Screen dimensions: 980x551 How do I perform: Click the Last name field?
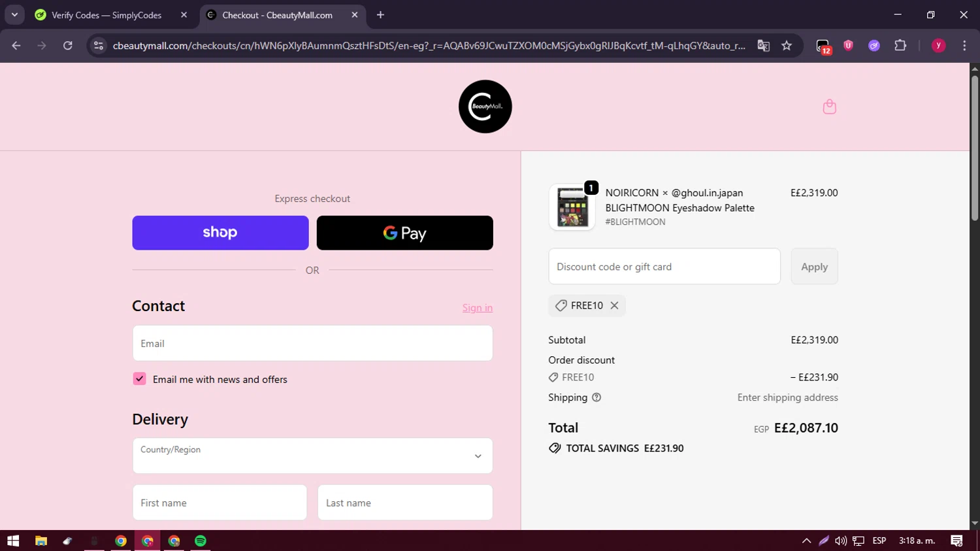(x=405, y=503)
